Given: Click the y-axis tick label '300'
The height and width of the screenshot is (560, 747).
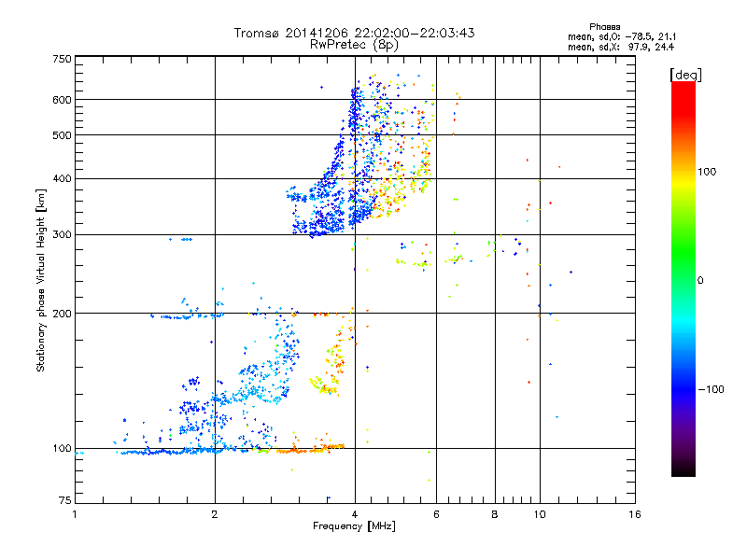Looking at the screenshot, I should pyautogui.click(x=62, y=235).
